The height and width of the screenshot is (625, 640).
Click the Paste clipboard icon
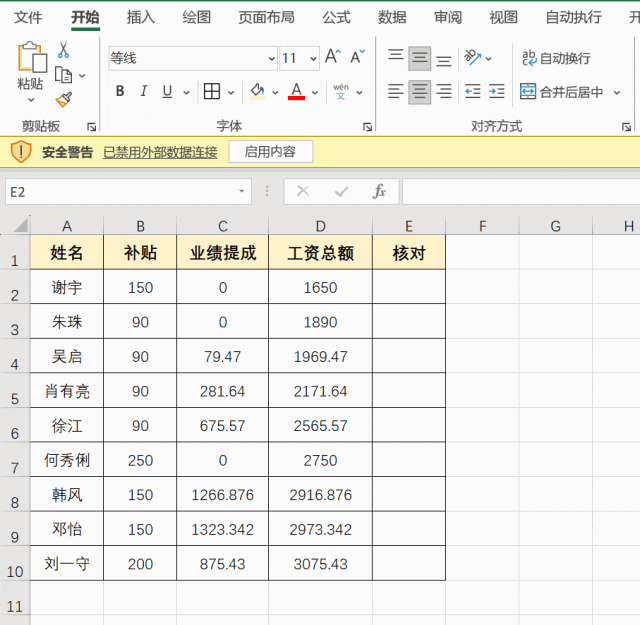pyautogui.click(x=31, y=60)
